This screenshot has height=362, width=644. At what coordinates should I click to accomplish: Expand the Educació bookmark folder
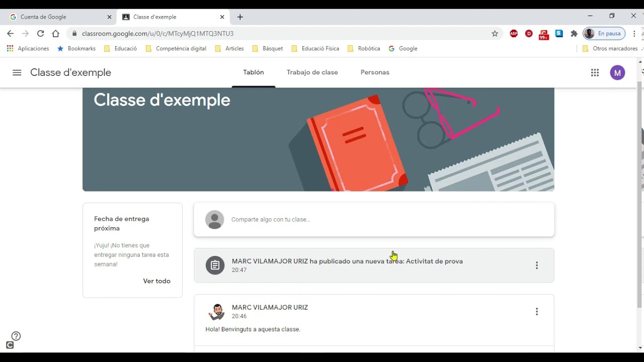point(120,49)
